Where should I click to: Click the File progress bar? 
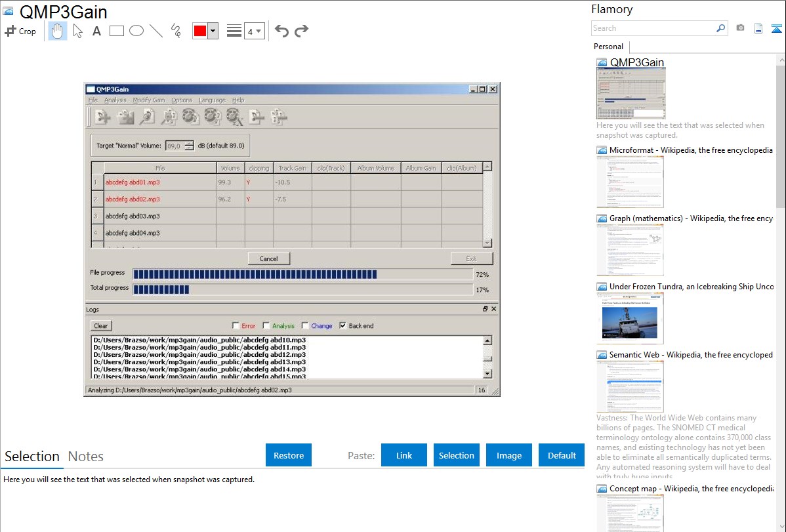coord(302,274)
